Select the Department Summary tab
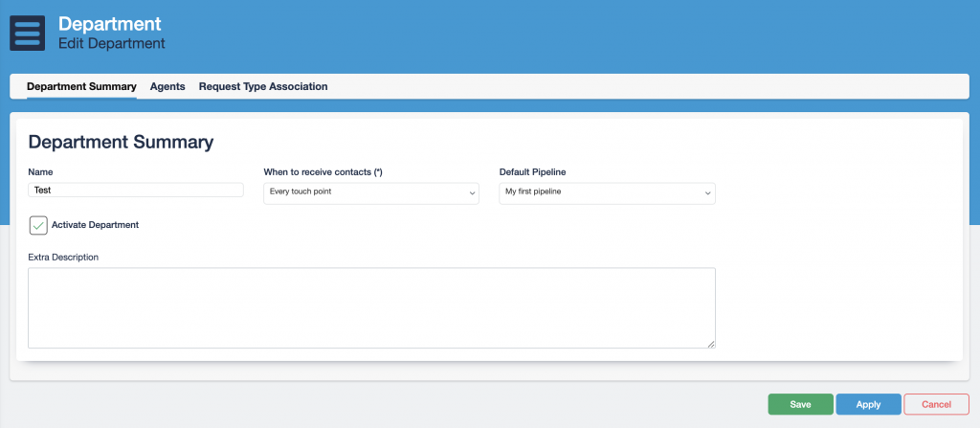This screenshot has height=428, width=980. [81, 86]
